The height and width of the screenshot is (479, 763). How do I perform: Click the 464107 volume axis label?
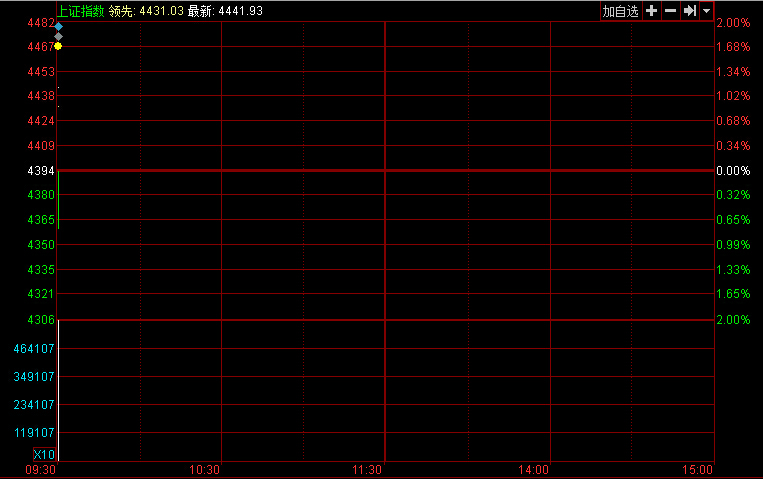point(34,349)
